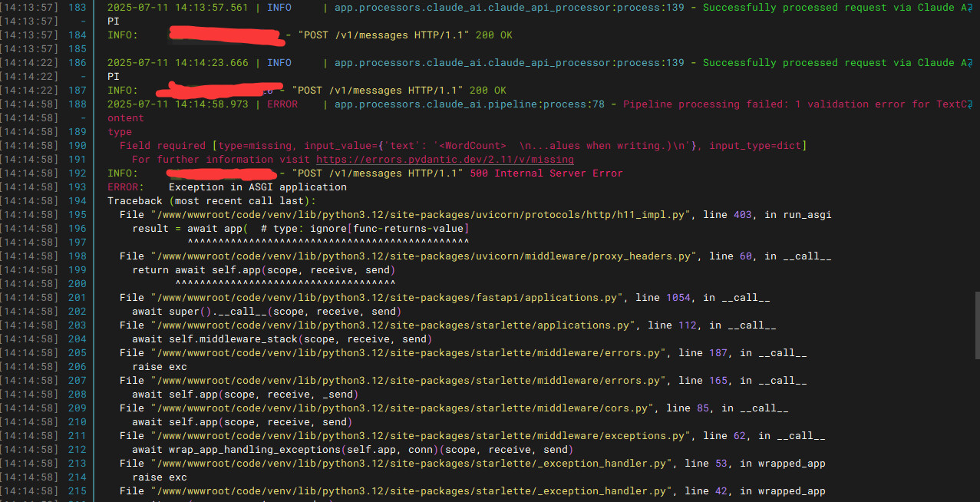Viewport: 980px width, 502px height.
Task: Click the "Exception in ASGI application" message
Action: (x=257, y=187)
